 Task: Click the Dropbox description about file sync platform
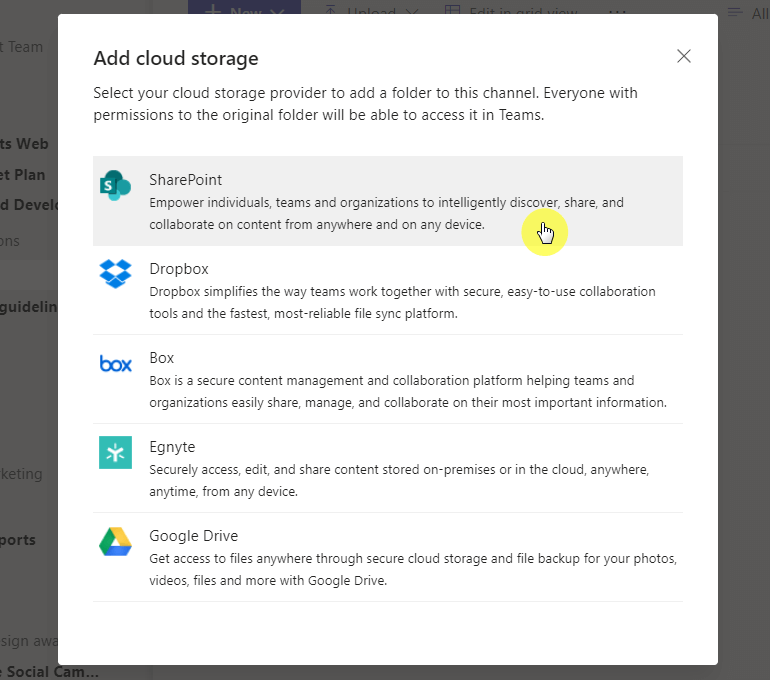(x=402, y=302)
